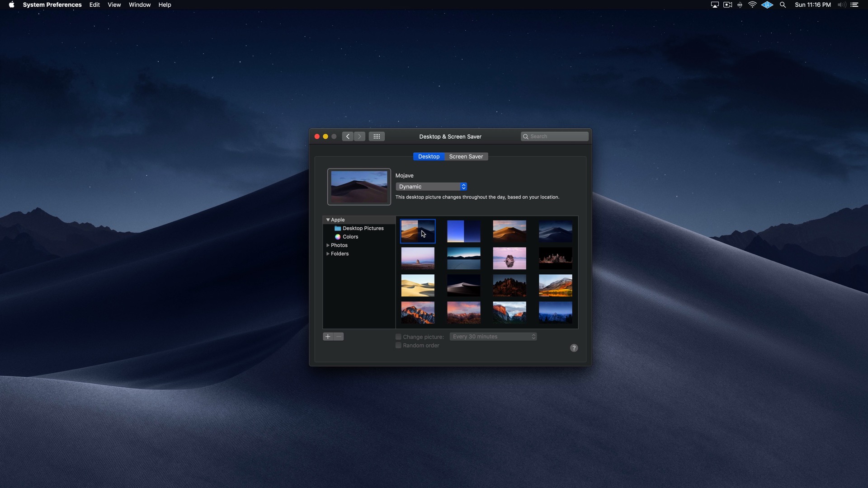Enable the Random order checkbox
The width and height of the screenshot is (868, 488).
(x=398, y=345)
